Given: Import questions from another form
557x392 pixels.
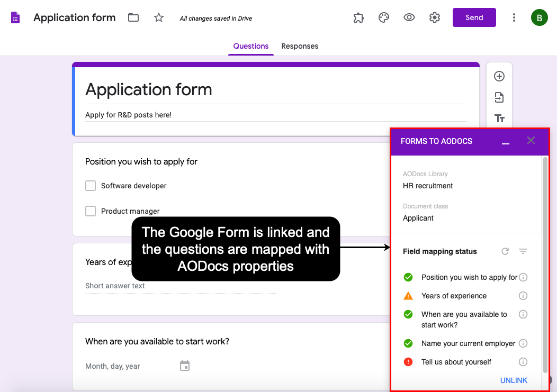Looking at the screenshot, I should (499, 97).
